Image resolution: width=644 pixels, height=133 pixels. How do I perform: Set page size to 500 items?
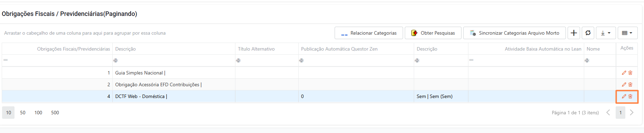(55, 113)
